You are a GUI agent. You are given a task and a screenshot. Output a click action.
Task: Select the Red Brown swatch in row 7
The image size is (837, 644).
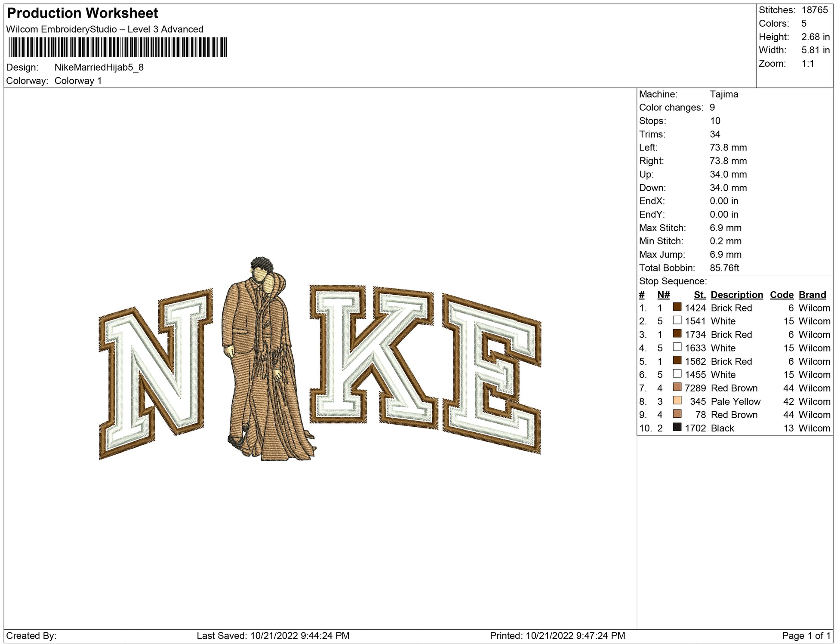(677, 387)
